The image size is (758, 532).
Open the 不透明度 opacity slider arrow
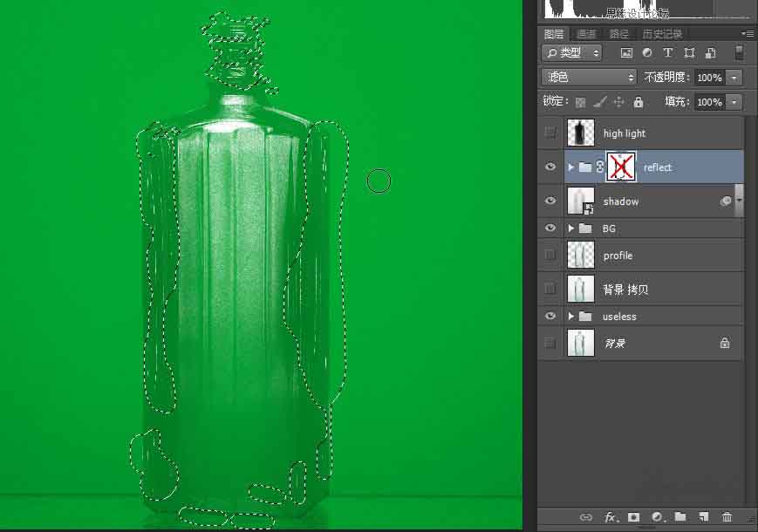(x=734, y=78)
